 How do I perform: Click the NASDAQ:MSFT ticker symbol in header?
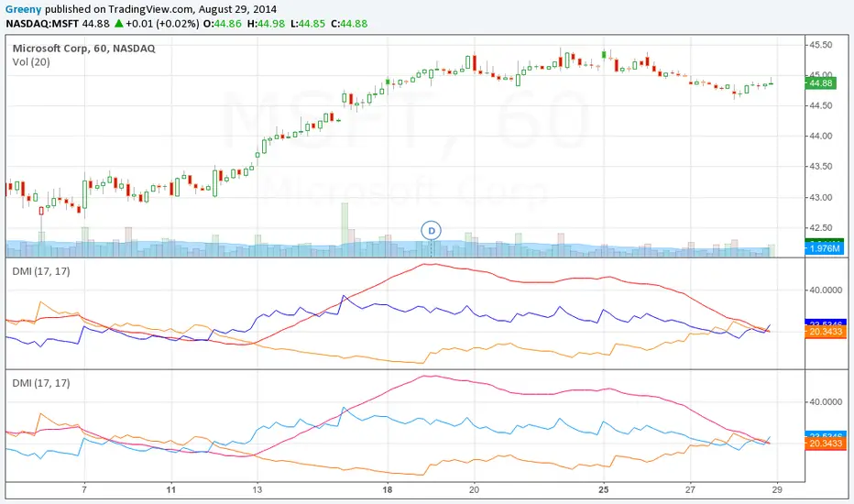tap(42, 24)
